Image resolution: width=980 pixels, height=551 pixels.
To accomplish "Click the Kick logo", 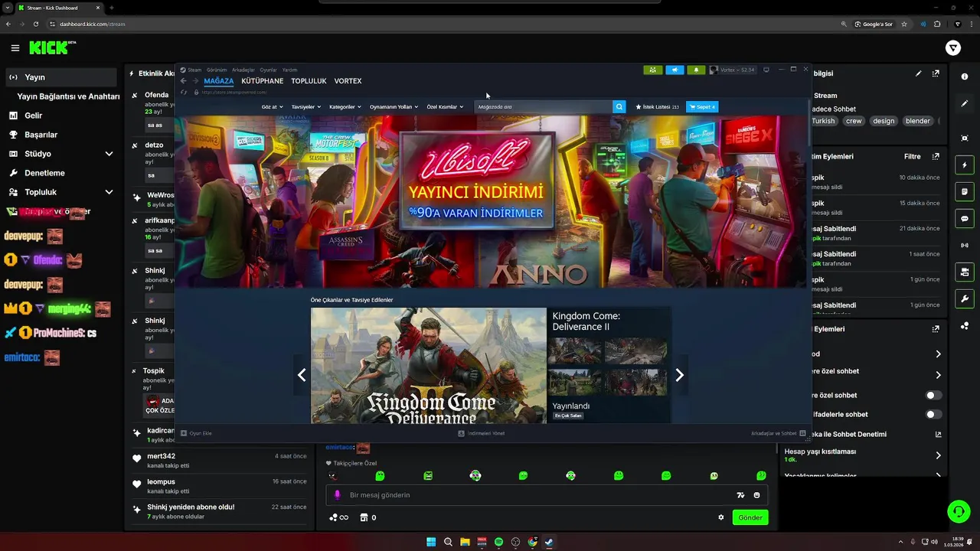I will click(52, 47).
